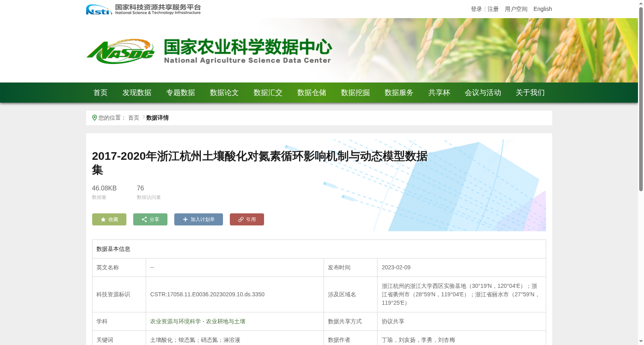This screenshot has width=644, height=345.
Task: Click the 科技资源标识 label cell
Action: click(x=119, y=295)
